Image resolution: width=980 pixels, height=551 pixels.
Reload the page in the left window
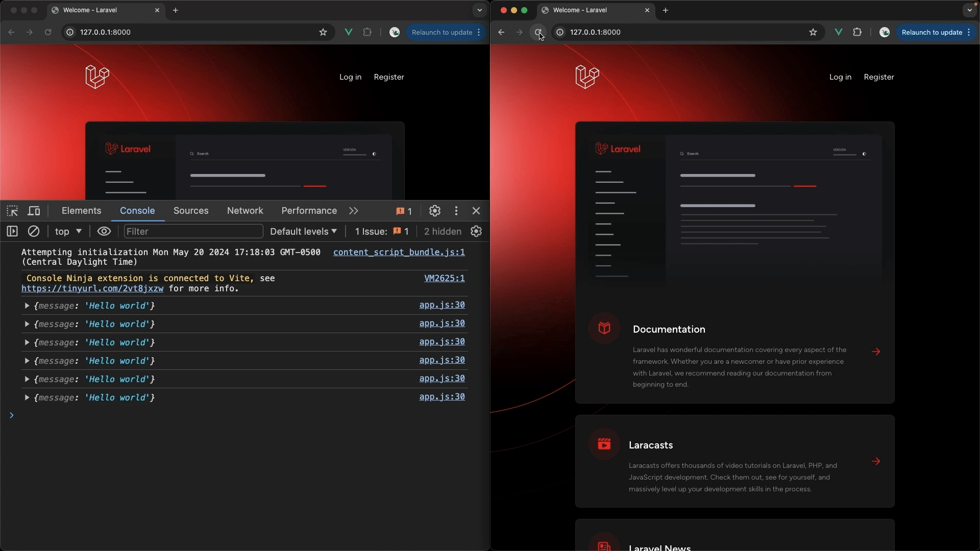tap(48, 32)
